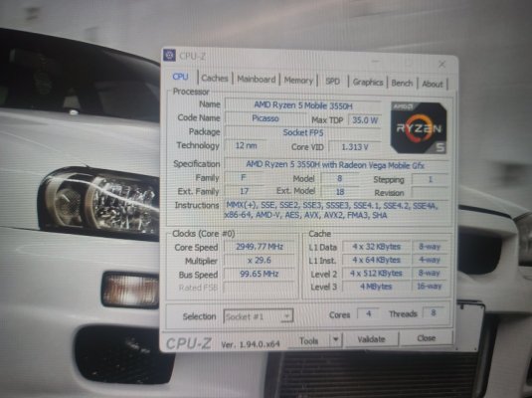Viewport: 532px width, 398px height.
Task: Click the Ext. Family value 17
Action: pyautogui.click(x=244, y=191)
